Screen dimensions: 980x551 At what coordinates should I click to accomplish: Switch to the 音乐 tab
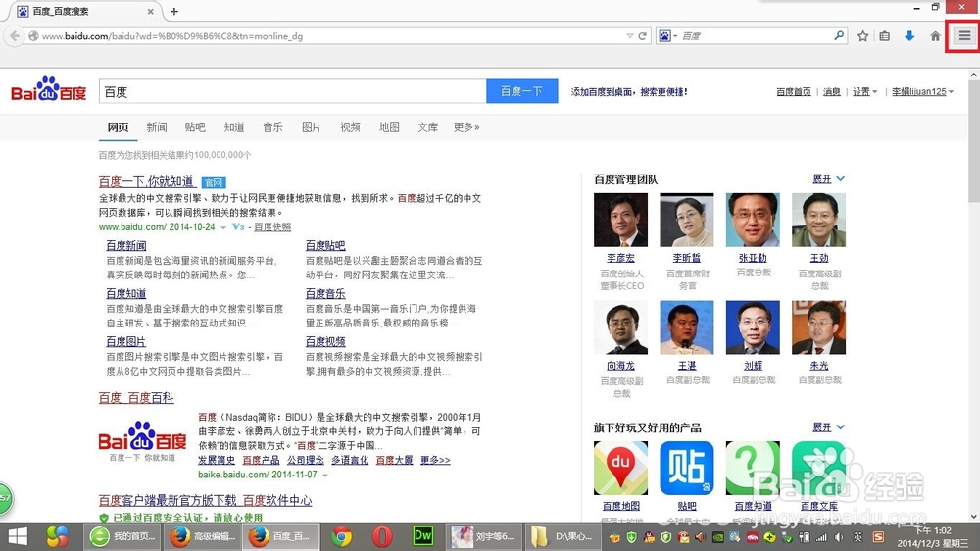(273, 127)
